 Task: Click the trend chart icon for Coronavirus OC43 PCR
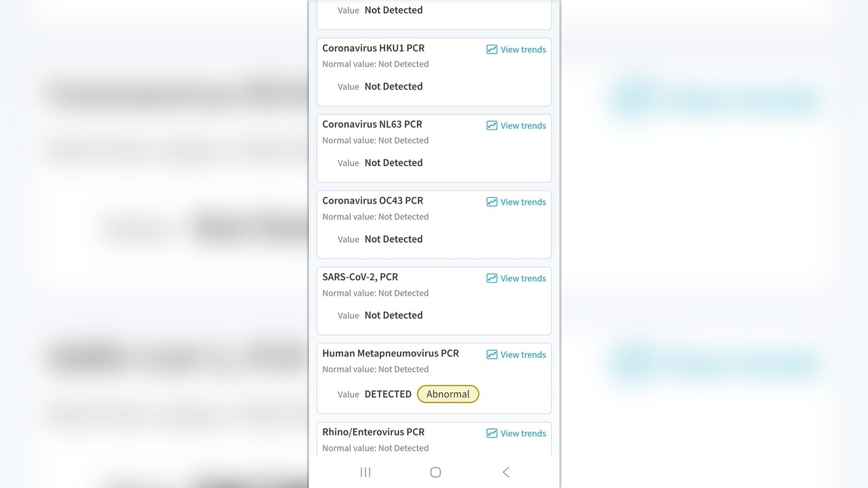click(x=492, y=202)
